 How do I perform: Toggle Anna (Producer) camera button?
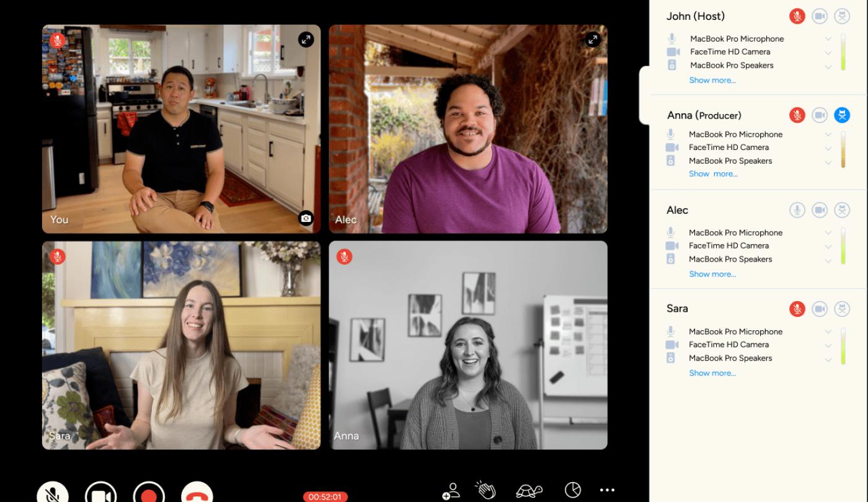pyautogui.click(x=820, y=115)
